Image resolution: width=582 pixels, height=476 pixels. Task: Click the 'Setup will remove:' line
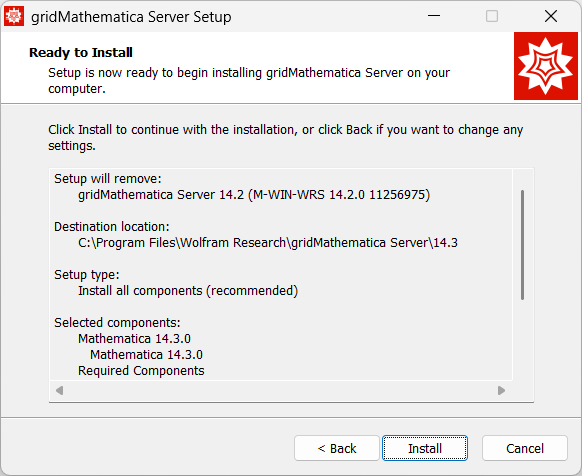(x=108, y=179)
